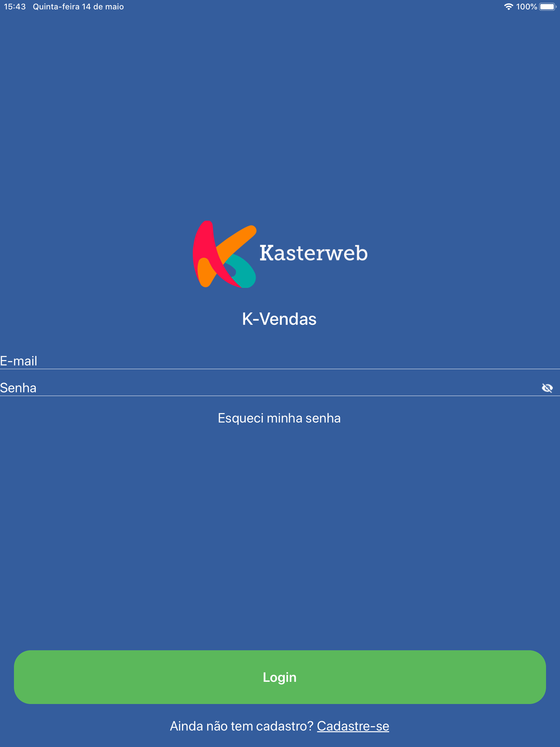Toggle password visibility eye icon

(547, 388)
